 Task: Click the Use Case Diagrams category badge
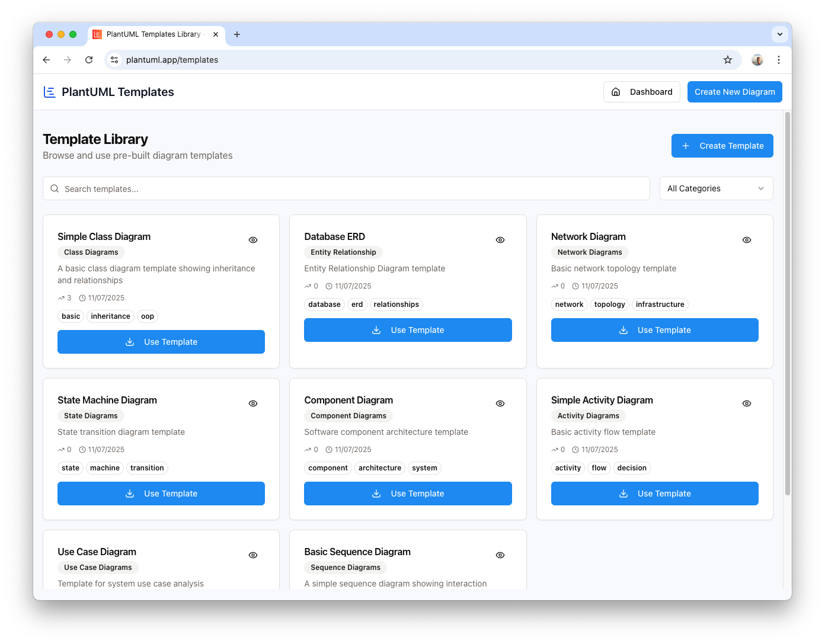tap(98, 568)
